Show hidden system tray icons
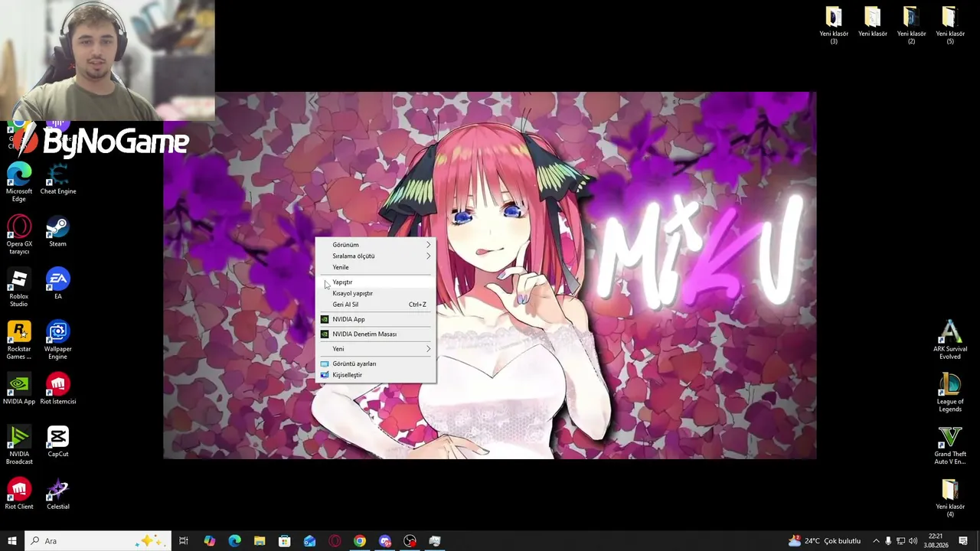Image resolution: width=980 pixels, height=551 pixels. point(876,541)
